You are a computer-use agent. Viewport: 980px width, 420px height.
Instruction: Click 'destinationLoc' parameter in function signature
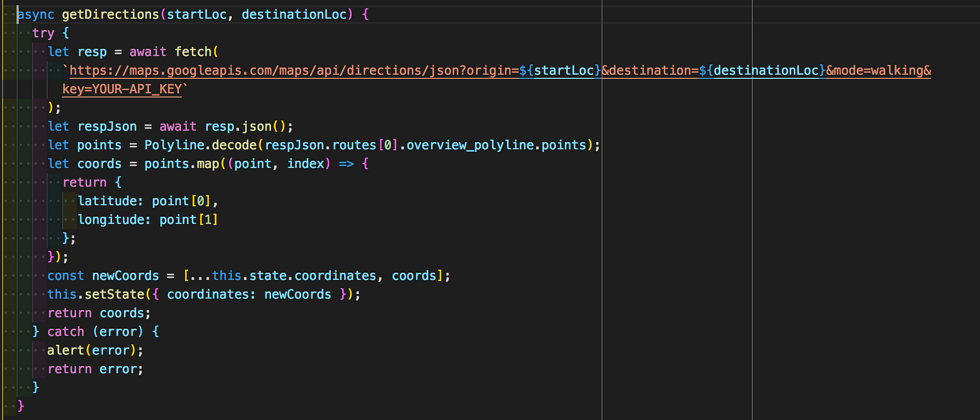pos(294,14)
